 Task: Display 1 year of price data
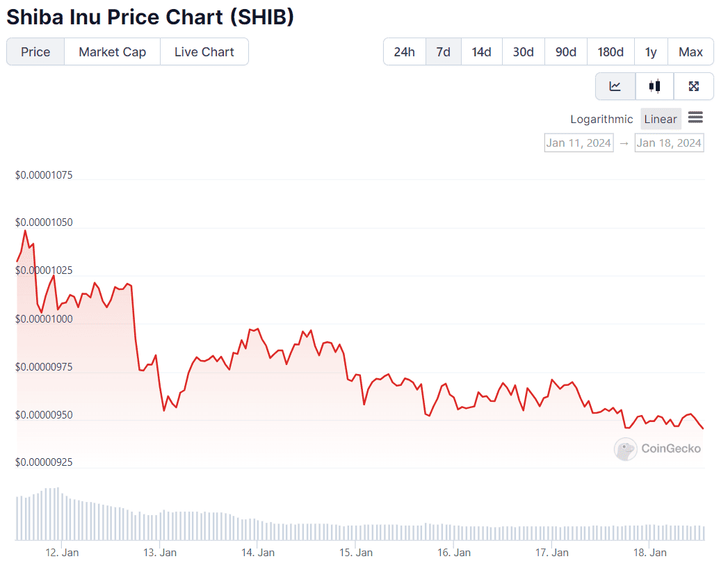(x=651, y=51)
